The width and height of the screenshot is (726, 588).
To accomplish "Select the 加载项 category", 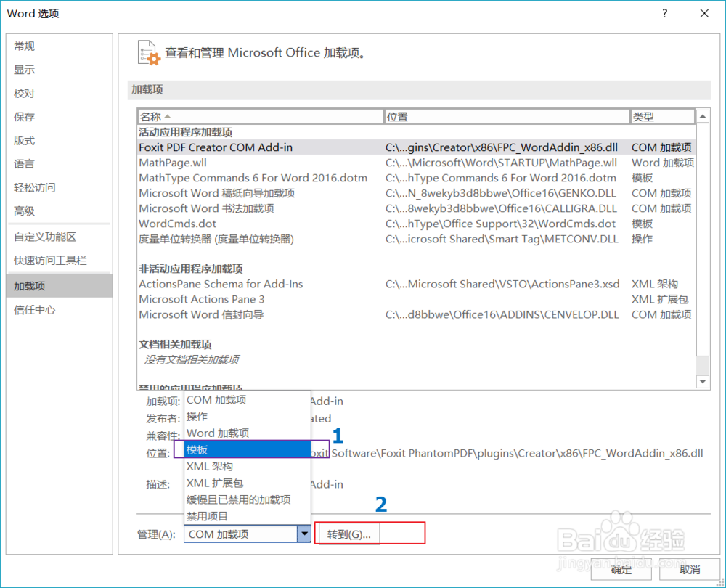I will coord(60,286).
